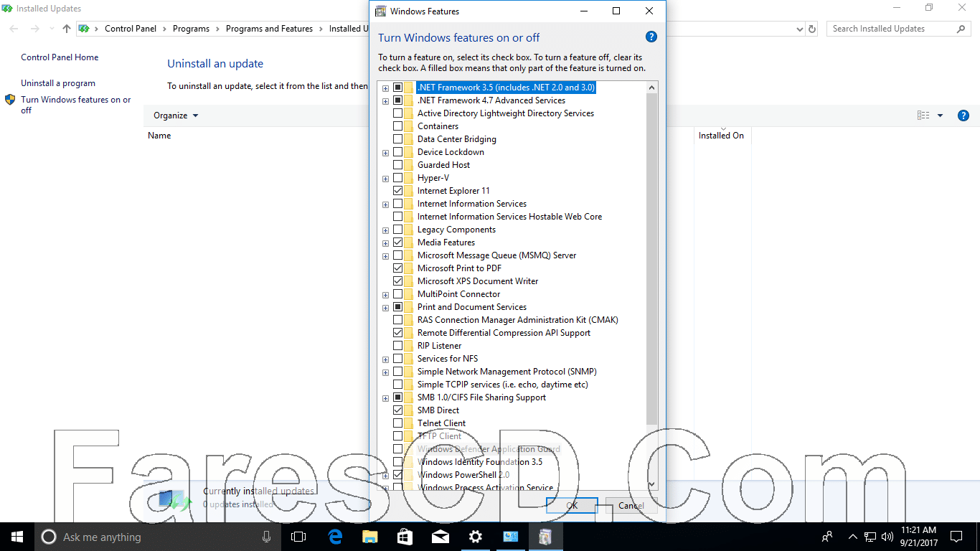Open Control Panel Home link
Viewport: 980px width, 551px height.
click(60, 57)
